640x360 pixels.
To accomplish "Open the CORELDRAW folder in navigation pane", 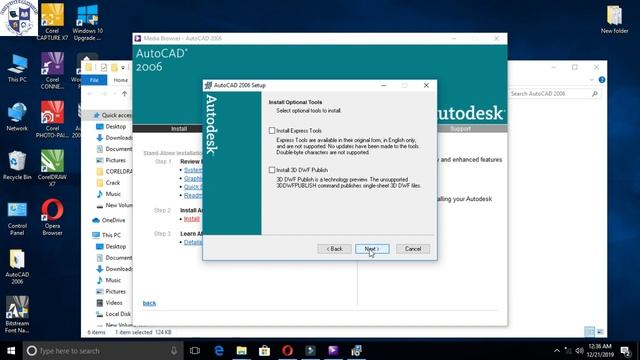I will (x=114, y=171).
